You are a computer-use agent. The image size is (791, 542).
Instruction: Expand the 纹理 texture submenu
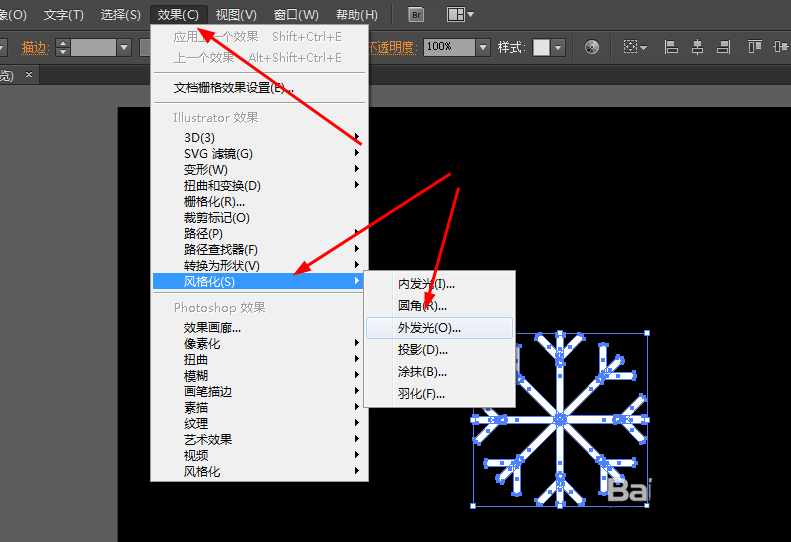[x=259, y=423]
